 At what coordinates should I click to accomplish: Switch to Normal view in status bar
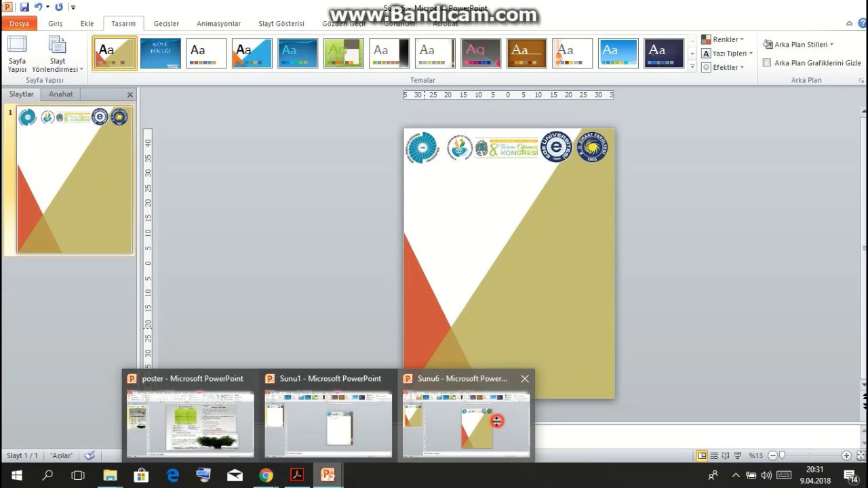pyautogui.click(x=702, y=455)
